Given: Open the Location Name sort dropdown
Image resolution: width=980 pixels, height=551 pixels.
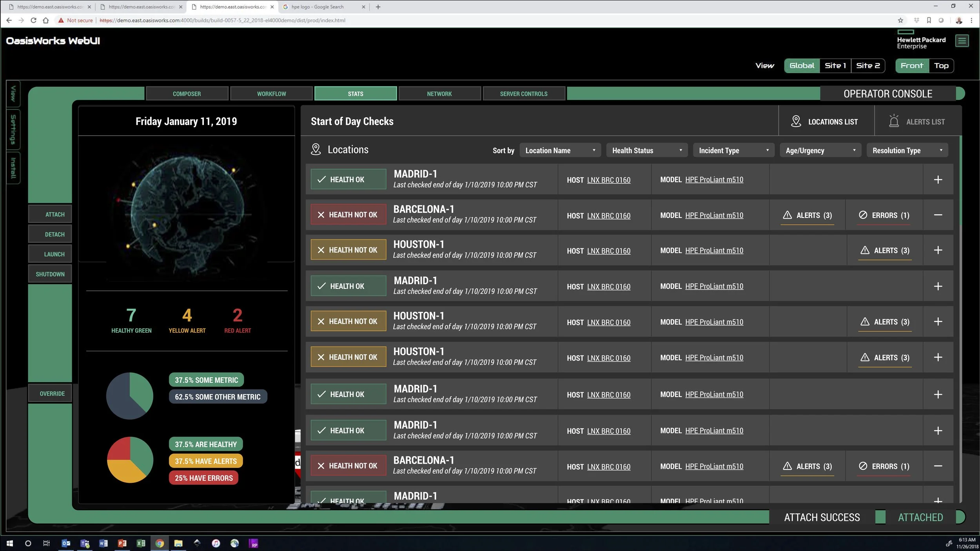Looking at the screenshot, I should (560, 150).
